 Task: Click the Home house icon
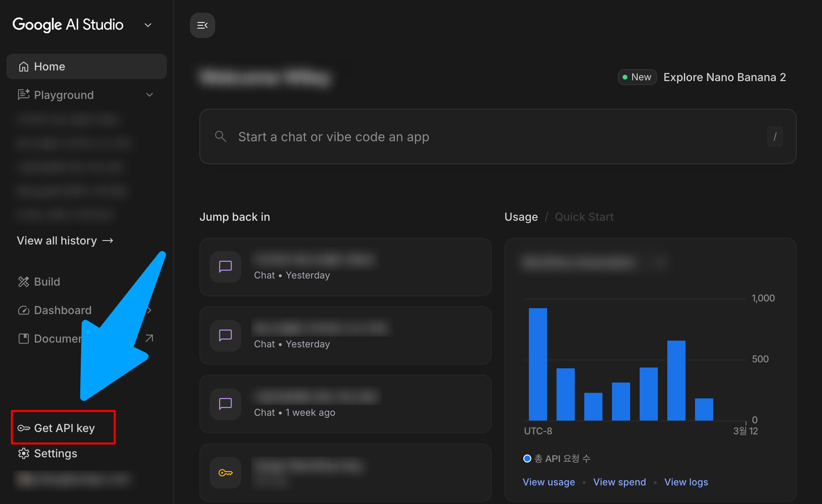[24, 66]
